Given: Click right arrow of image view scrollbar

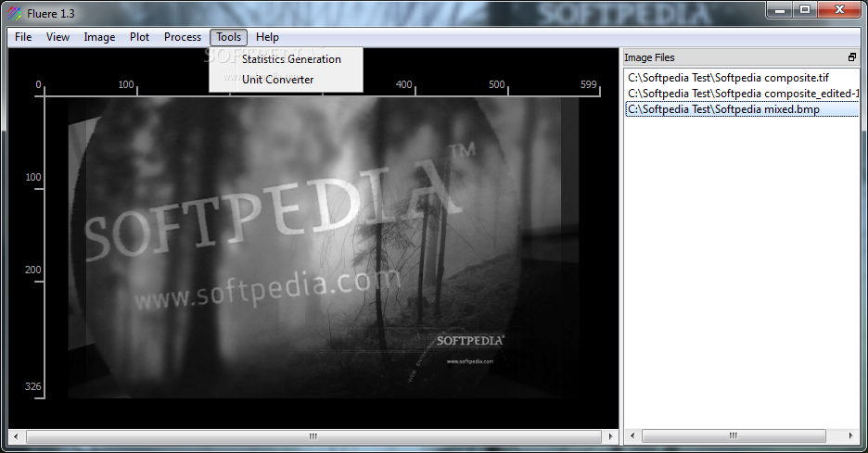Looking at the screenshot, I should tap(610, 436).
